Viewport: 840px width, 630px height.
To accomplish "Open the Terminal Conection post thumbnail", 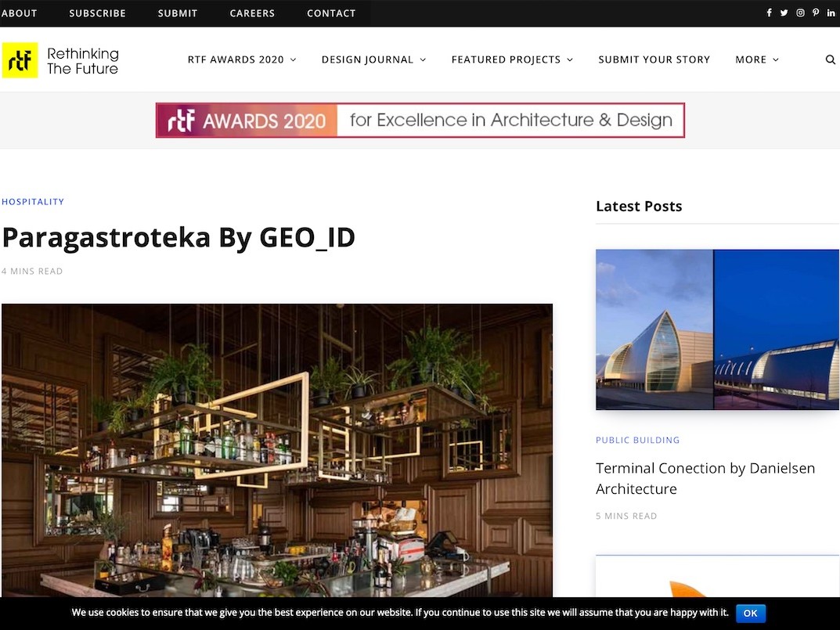I will [x=717, y=329].
